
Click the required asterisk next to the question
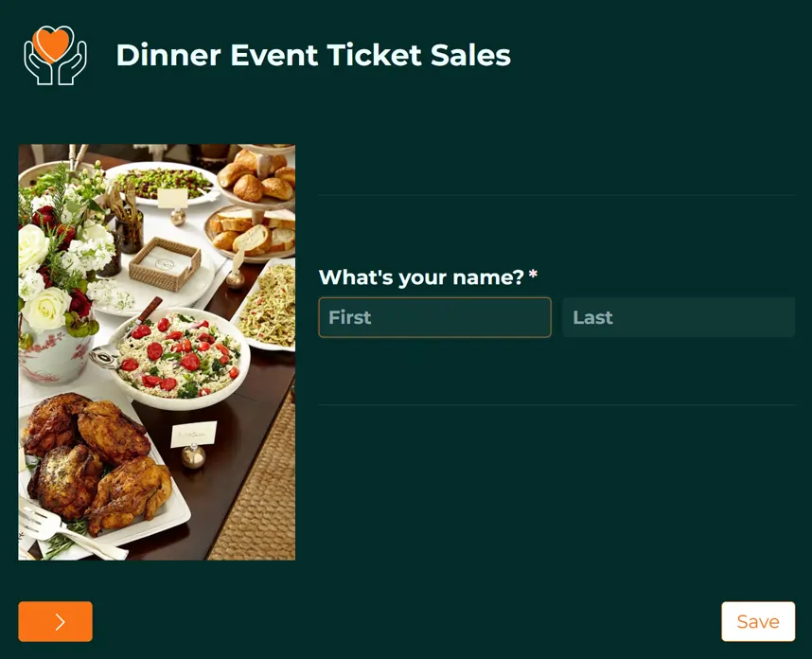[535, 273]
